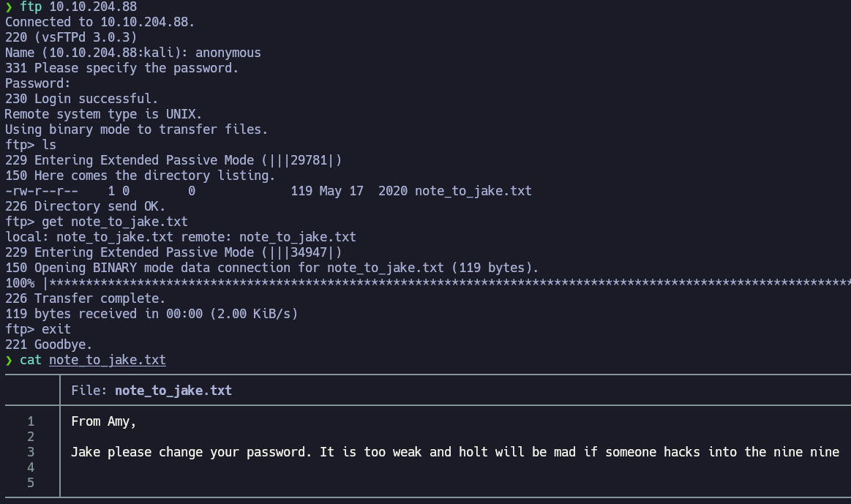Click the "ftp> exit" command line
Screen dimensions: 851x504
pyautogui.click(x=38, y=329)
